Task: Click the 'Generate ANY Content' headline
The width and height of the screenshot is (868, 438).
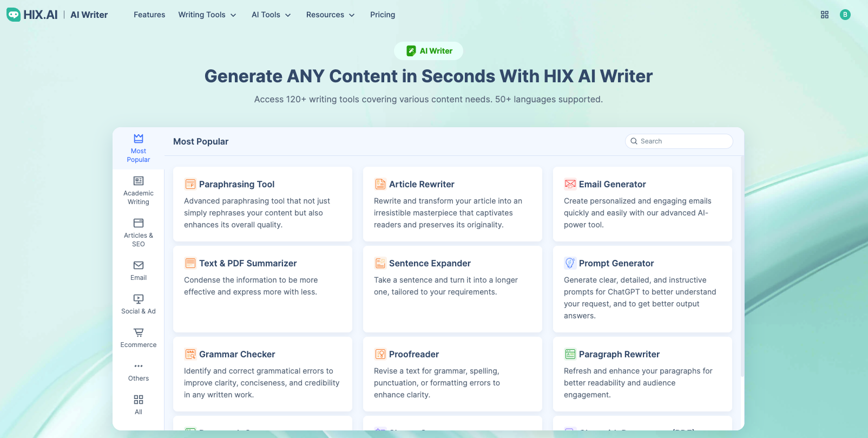Action: 429,76
